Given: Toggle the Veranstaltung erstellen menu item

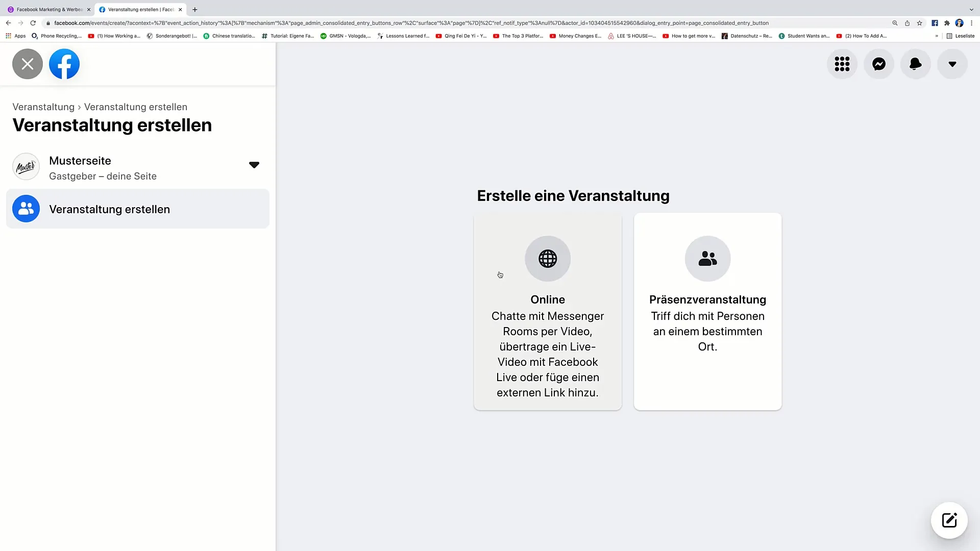Looking at the screenshot, I should (x=137, y=209).
